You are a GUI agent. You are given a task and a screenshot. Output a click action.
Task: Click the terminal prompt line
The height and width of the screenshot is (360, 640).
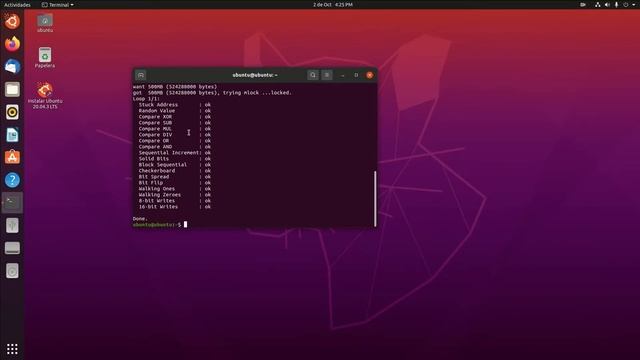pos(160,224)
